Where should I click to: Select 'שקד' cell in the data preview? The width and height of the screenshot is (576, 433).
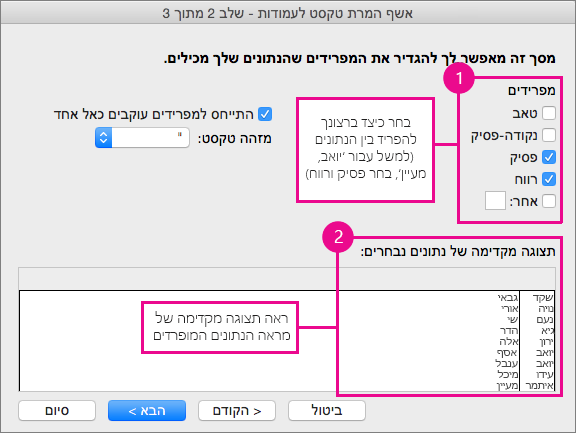point(543,297)
